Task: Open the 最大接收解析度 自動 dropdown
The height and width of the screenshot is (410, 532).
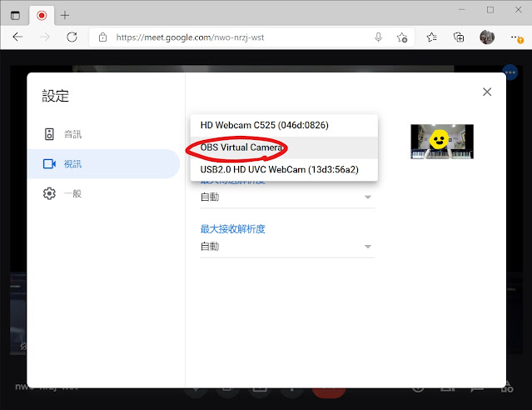Action: (x=287, y=247)
